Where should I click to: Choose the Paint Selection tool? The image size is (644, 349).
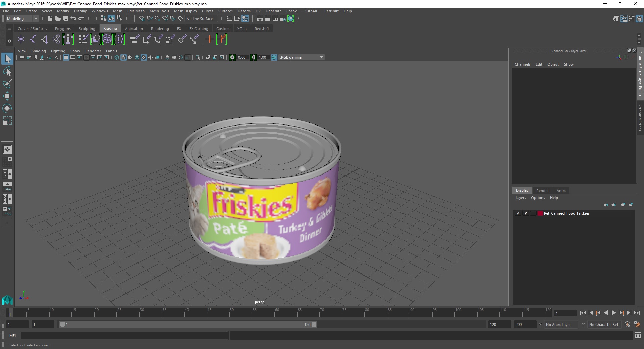(x=7, y=84)
